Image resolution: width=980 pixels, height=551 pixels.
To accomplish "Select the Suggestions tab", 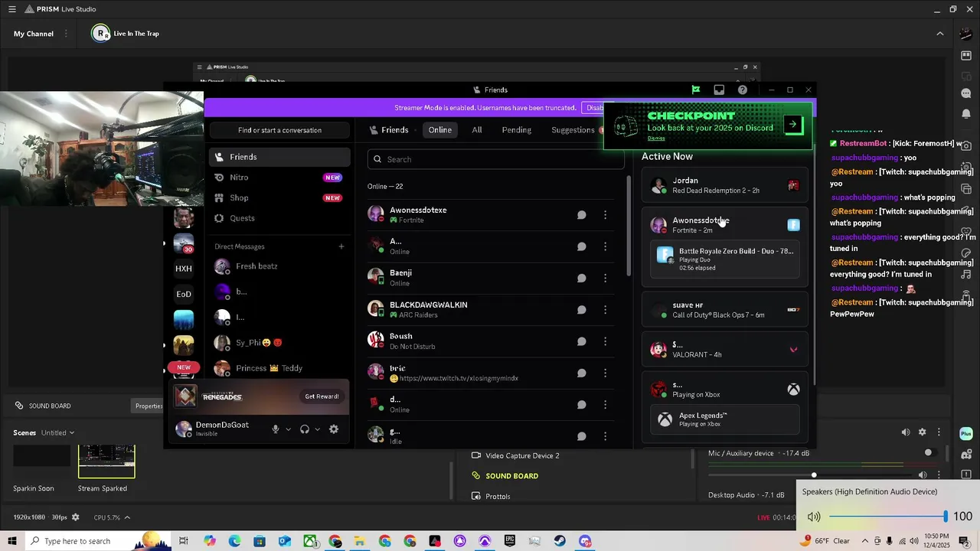I will click(x=573, y=130).
